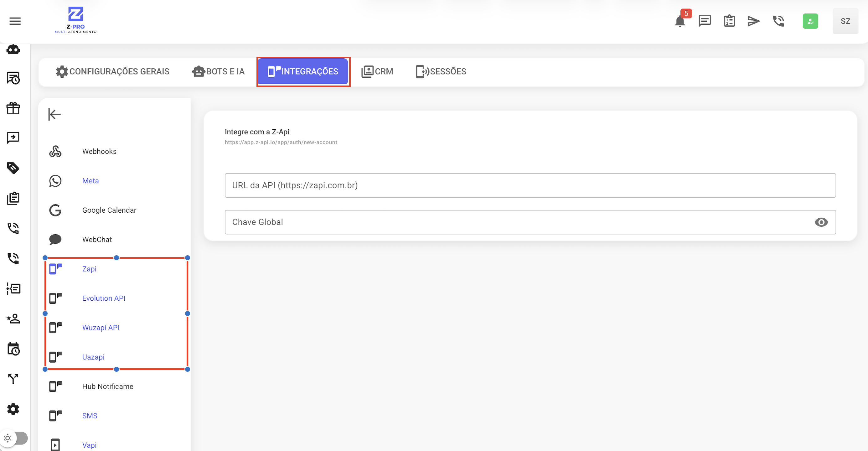Screen dimensions: 868x451
Task: Open the gift icon in left sidebar
Action: (13, 108)
